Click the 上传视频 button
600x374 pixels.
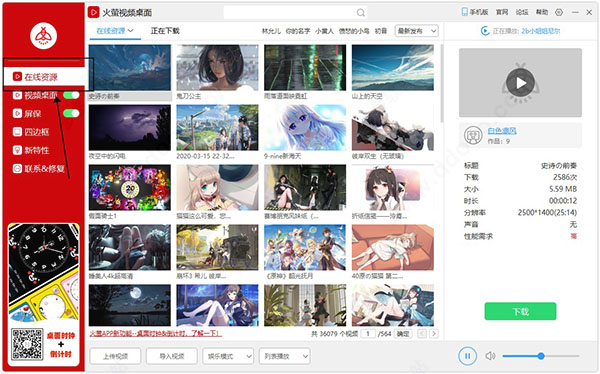coord(116,356)
